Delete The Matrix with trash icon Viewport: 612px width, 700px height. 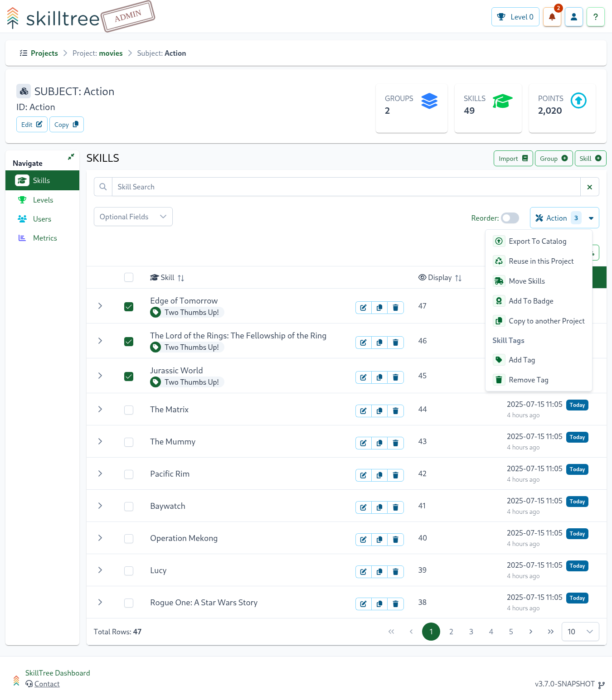395,411
